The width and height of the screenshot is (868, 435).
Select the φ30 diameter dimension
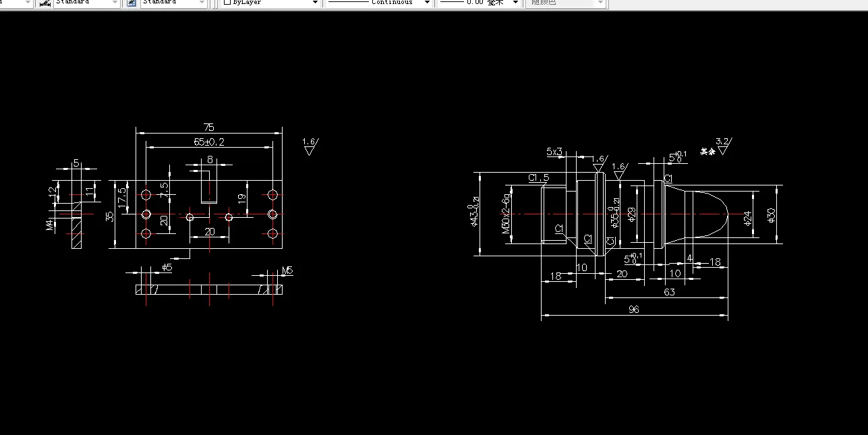click(772, 215)
